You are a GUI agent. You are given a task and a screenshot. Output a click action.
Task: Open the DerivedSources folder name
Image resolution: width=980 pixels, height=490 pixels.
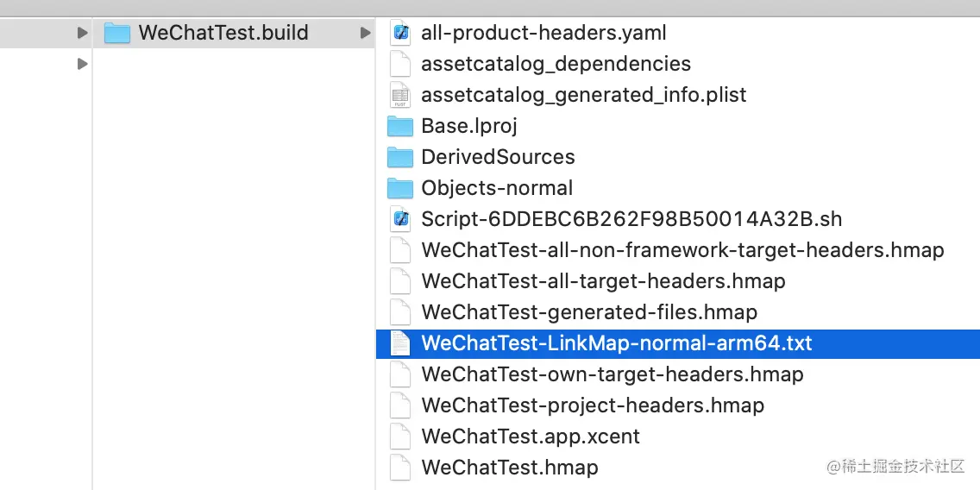click(498, 157)
